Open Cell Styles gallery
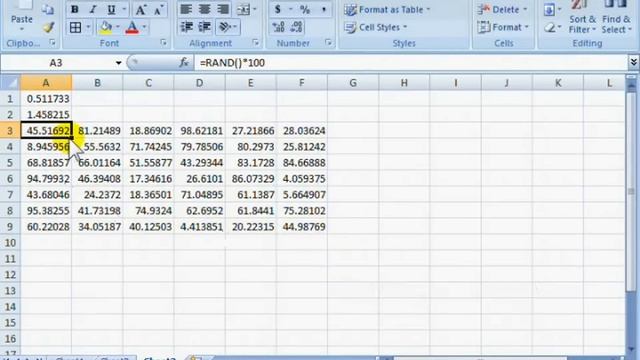Viewport: 640px width, 360px height. pos(376,27)
